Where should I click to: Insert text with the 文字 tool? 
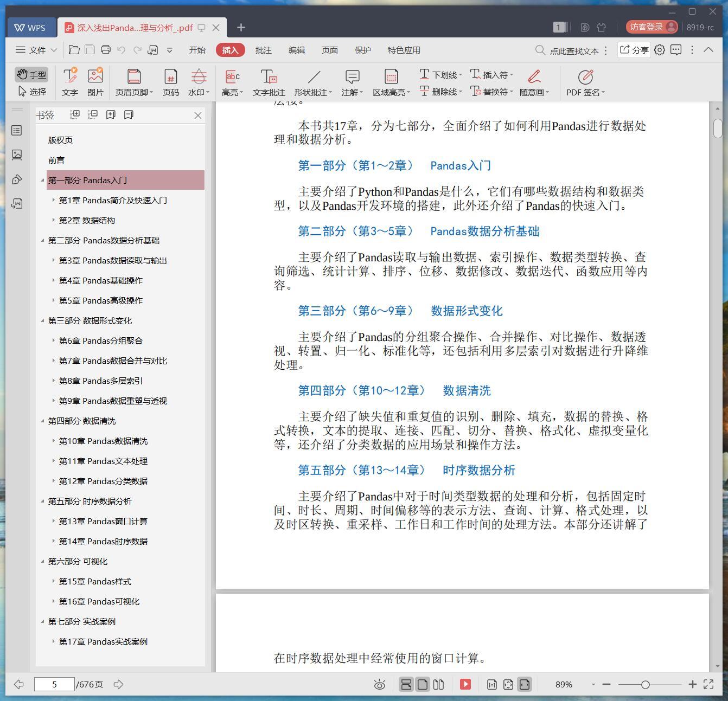click(x=69, y=82)
